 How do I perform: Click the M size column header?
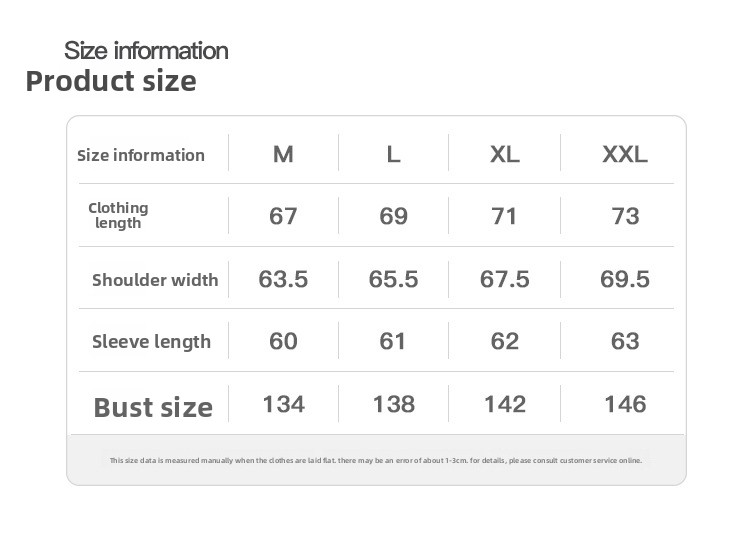[283, 155]
